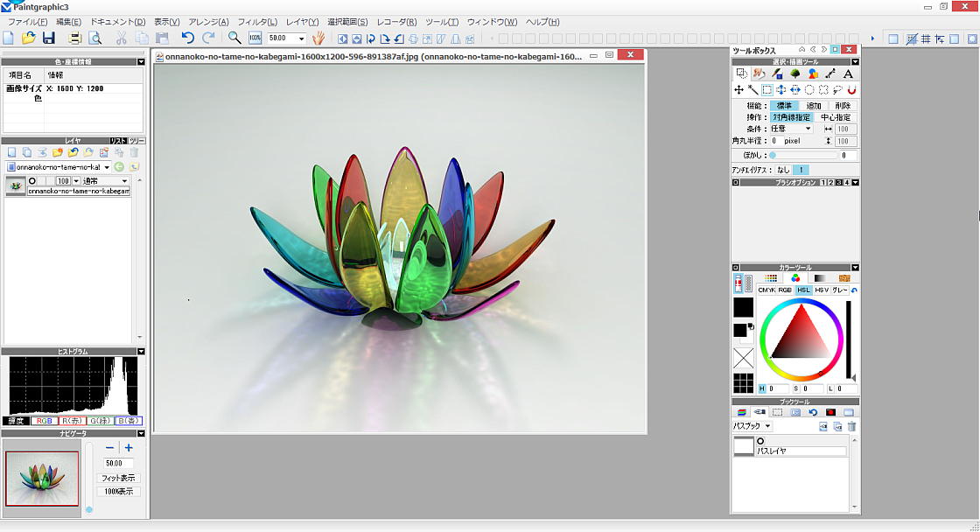This screenshot has height=532, width=980.
Task: Click the 100%表示 button in navigator
Action: pyautogui.click(x=119, y=492)
